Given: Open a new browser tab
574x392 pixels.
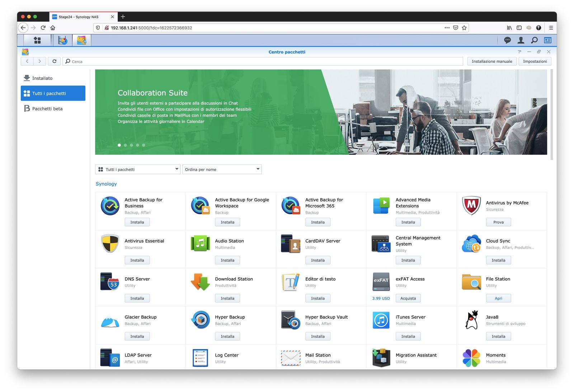Looking at the screenshot, I should pos(123,16).
